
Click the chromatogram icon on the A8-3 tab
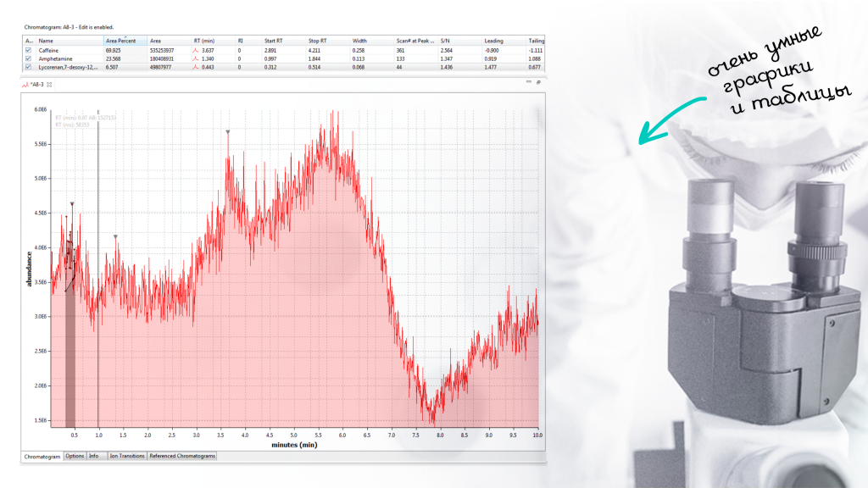click(25, 85)
